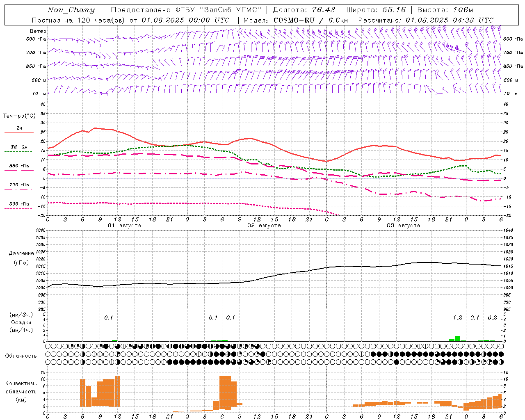525x420 pixels.
Task: Click the "Ветер" wind panel label
Action: 38,31
